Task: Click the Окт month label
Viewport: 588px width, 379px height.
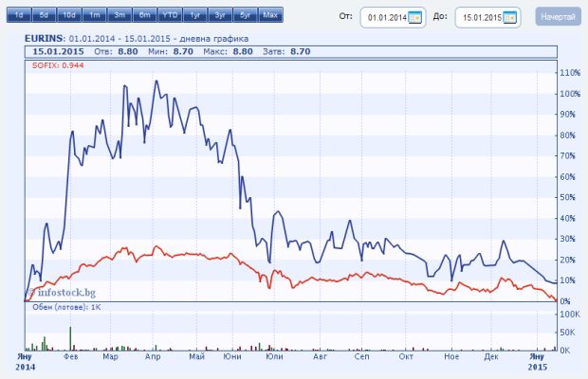Action: 406,356
